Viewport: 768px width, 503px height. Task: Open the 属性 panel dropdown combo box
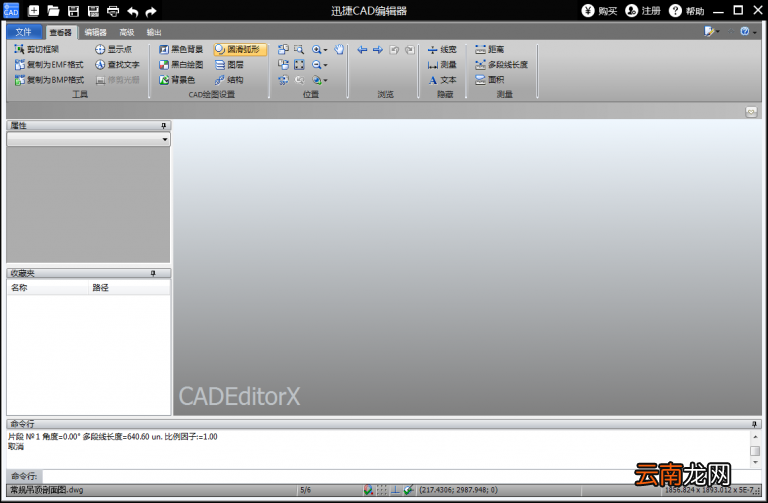[x=89, y=139]
